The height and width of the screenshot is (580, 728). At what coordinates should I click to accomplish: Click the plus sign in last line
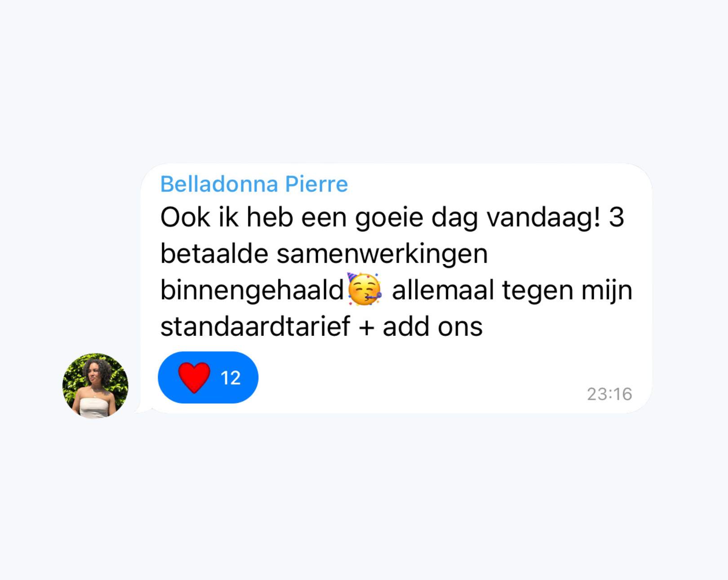pos(366,328)
